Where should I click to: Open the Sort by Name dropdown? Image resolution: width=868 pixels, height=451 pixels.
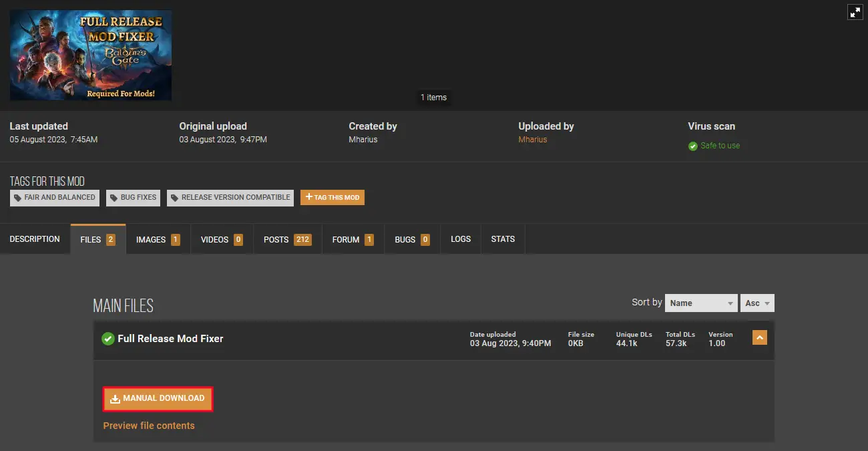coord(701,303)
